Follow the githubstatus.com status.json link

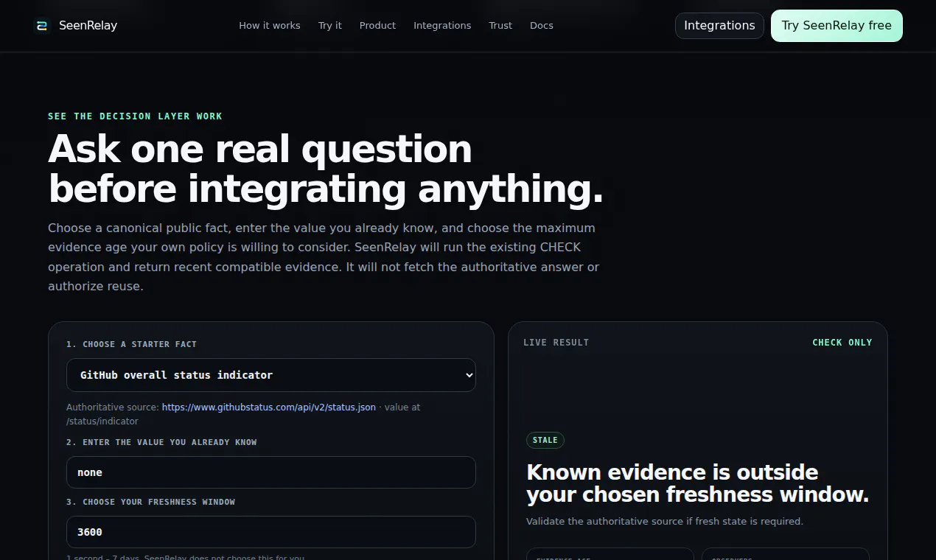coord(269,407)
